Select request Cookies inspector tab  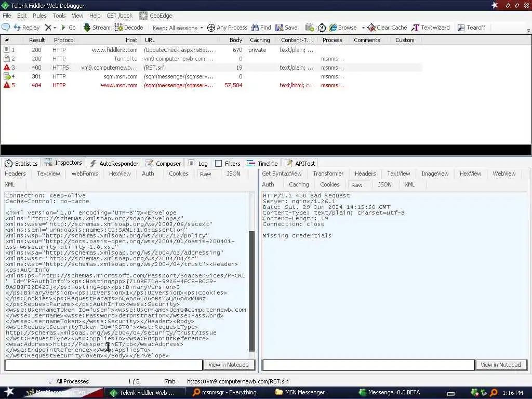tap(179, 174)
